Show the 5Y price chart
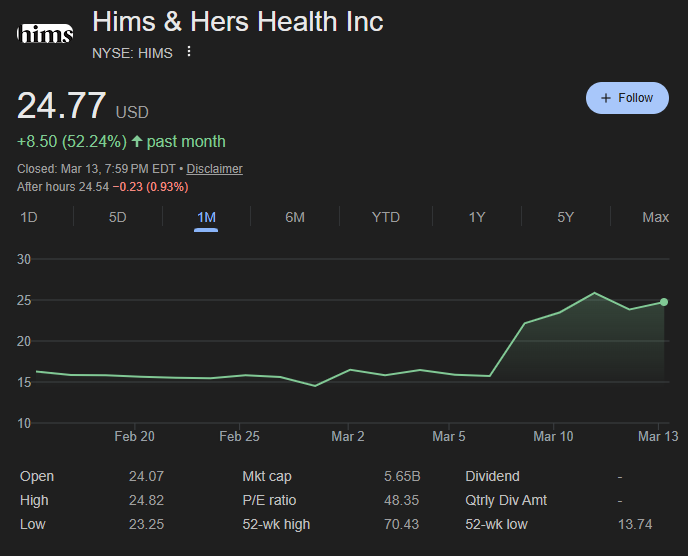688x556 pixels. [566, 217]
